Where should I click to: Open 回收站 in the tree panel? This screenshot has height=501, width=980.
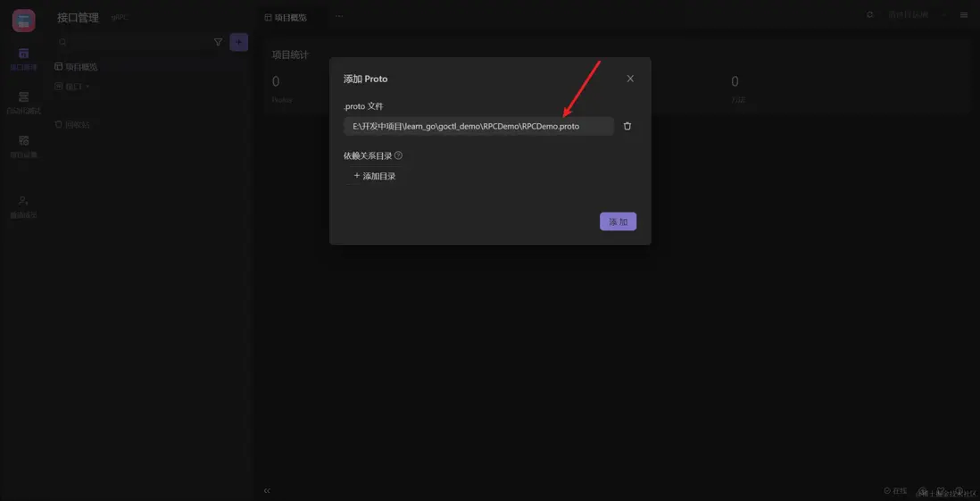pos(72,124)
